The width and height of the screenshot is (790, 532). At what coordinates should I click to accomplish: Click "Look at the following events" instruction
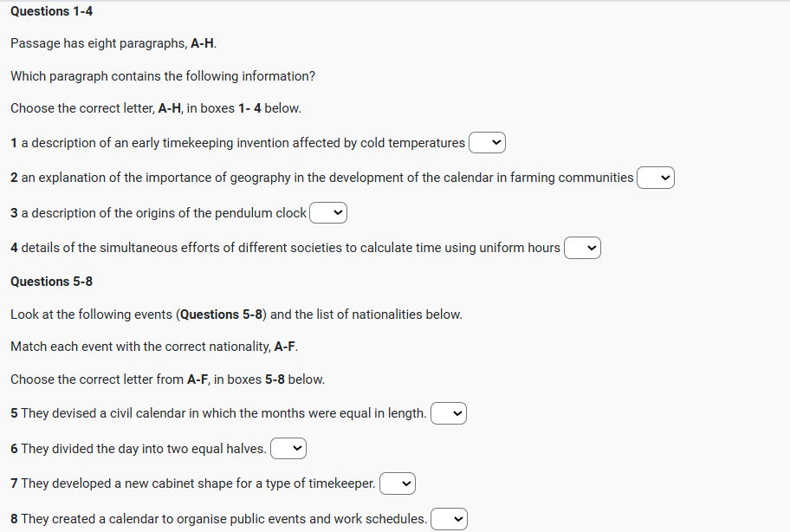pos(236,314)
